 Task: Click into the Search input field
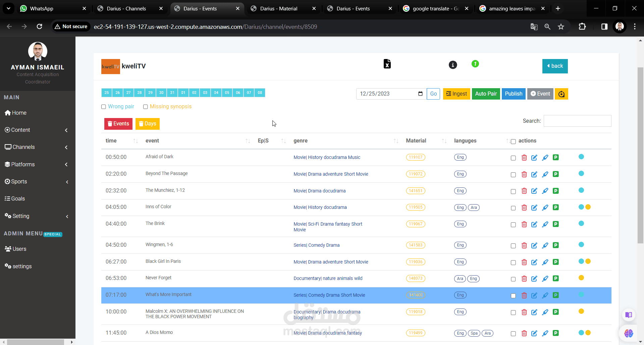(x=577, y=121)
